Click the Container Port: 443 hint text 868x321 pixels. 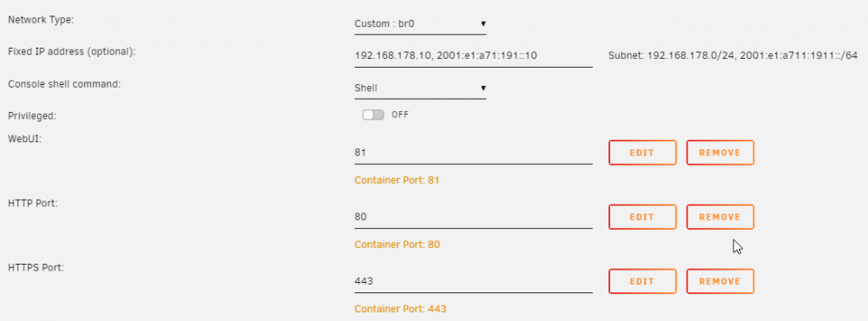coord(400,309)
